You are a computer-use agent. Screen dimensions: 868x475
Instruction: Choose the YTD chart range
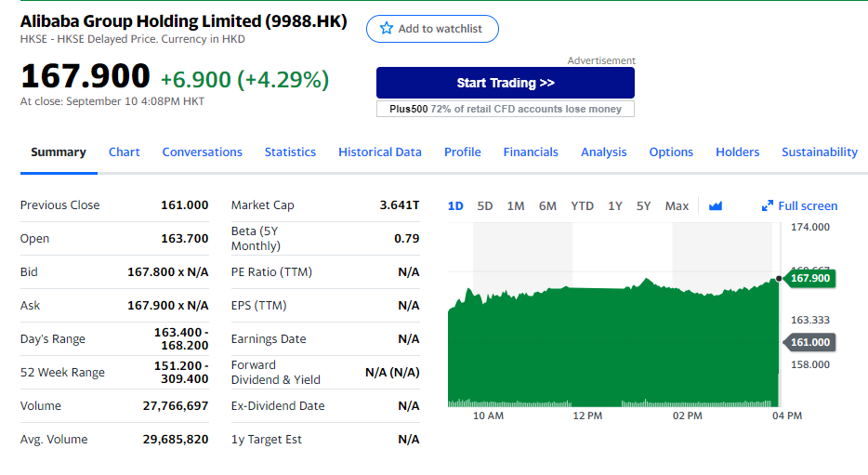pos(582,206)
